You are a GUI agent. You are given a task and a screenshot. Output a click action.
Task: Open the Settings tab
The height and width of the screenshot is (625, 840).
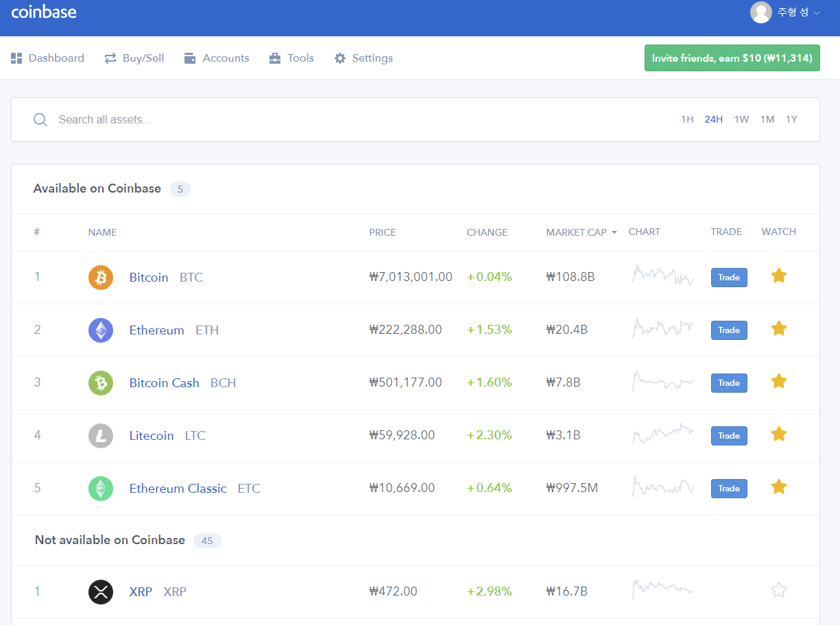pos(363,58)
